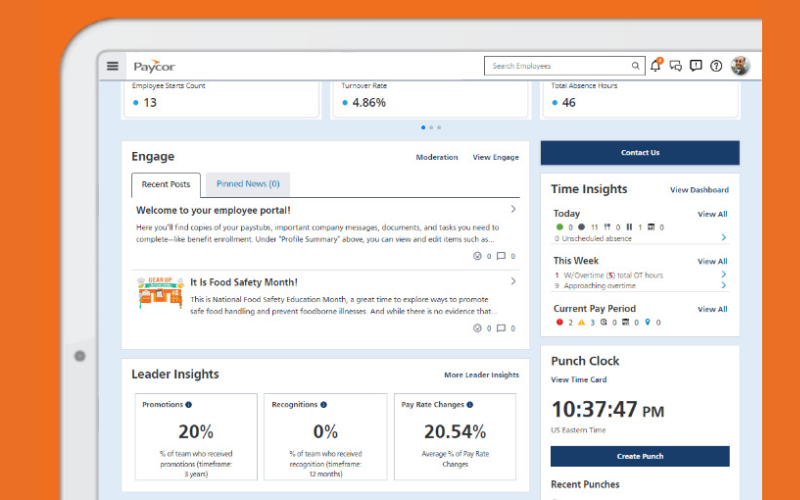
Task: Switch to Pinned News (0) tab
Action: (248, 184)
